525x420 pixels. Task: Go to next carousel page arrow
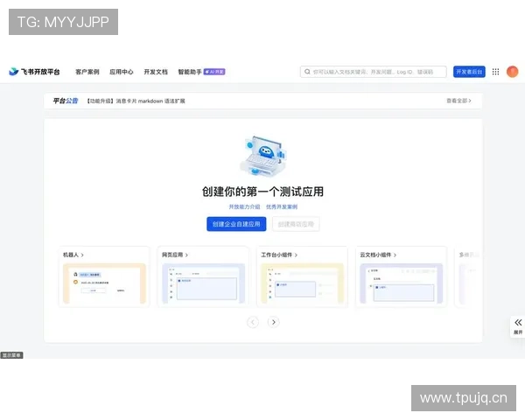pos(274,322)
